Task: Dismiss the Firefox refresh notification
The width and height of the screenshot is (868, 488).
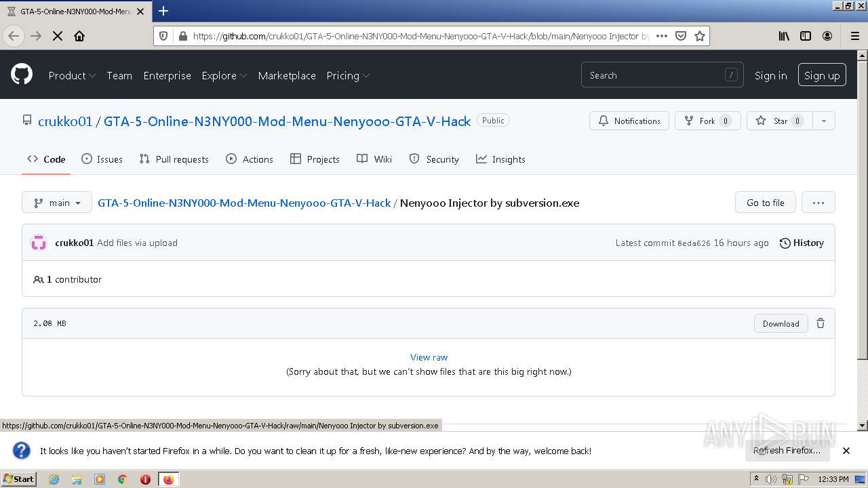Action: (846, 451)
